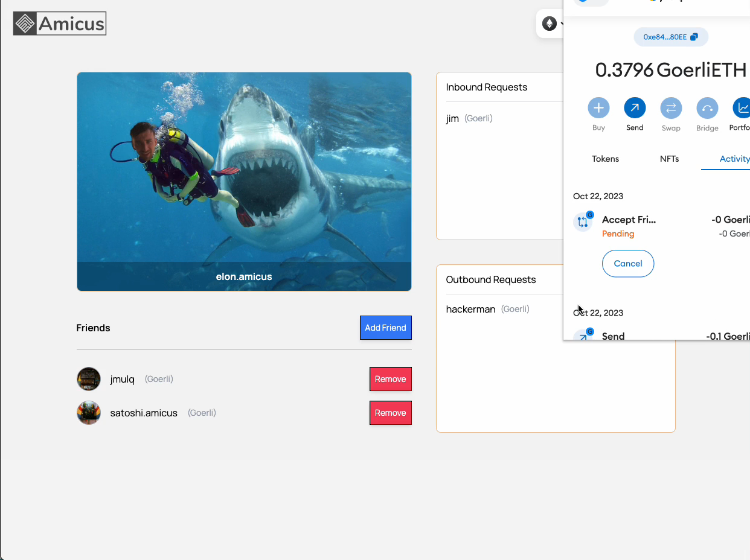The height and width of the screenshot is (560, 750).
Task: Cancel the pending transaction
Action: pos(628,264)
